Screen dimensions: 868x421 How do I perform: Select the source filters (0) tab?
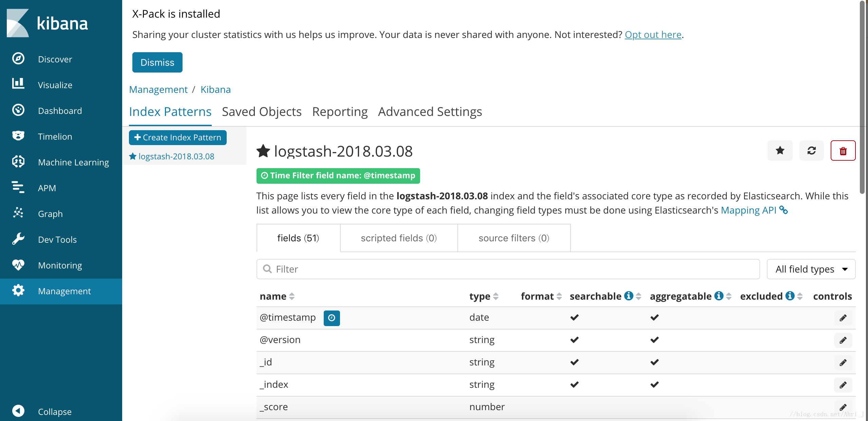(514, 238)
